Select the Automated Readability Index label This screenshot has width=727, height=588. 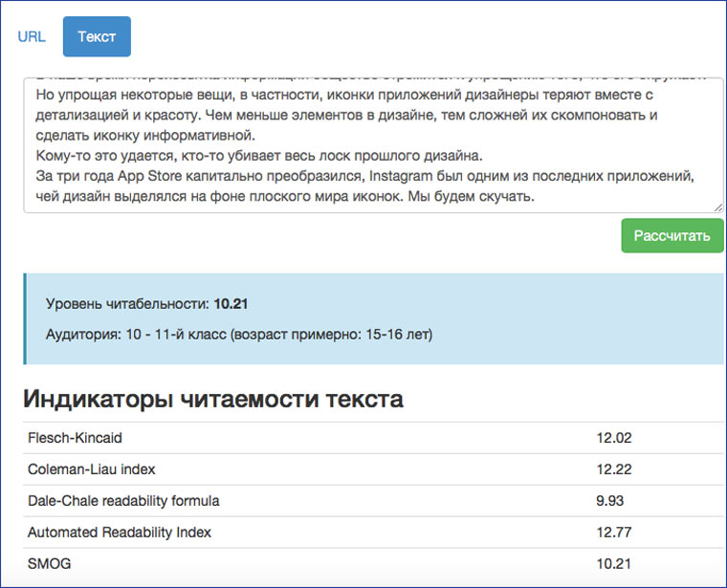tap(120, 533)
